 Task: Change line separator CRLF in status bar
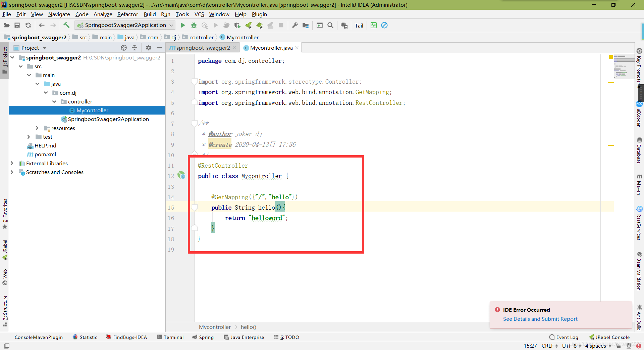coord(549,346)
